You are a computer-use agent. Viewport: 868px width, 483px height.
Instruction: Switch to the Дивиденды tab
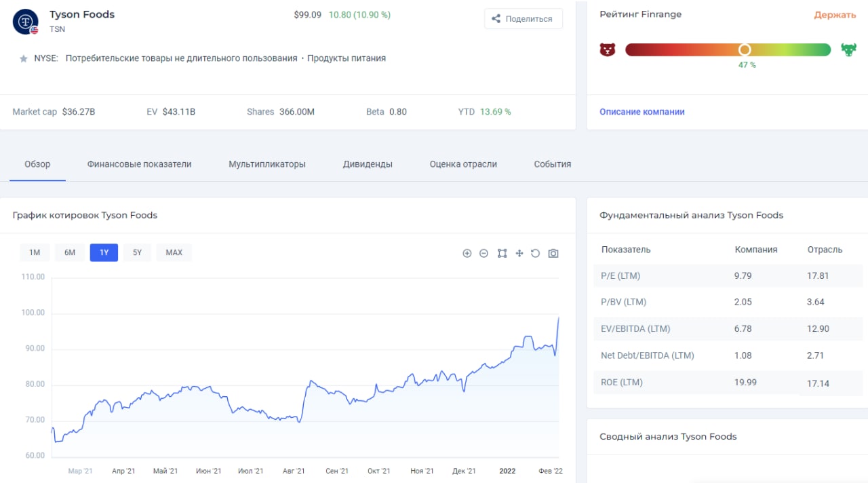pyautogui.click(x=368, y=164)
